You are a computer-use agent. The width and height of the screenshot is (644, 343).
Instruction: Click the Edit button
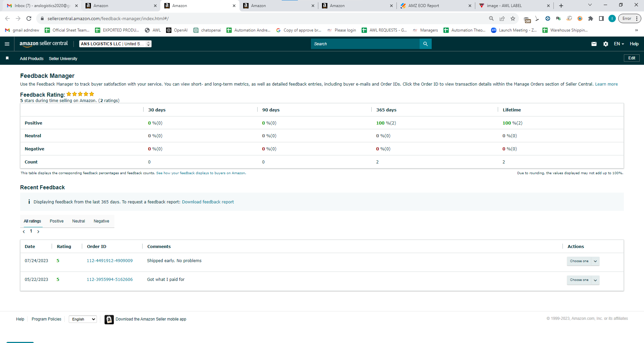click(x=632, y=58)
